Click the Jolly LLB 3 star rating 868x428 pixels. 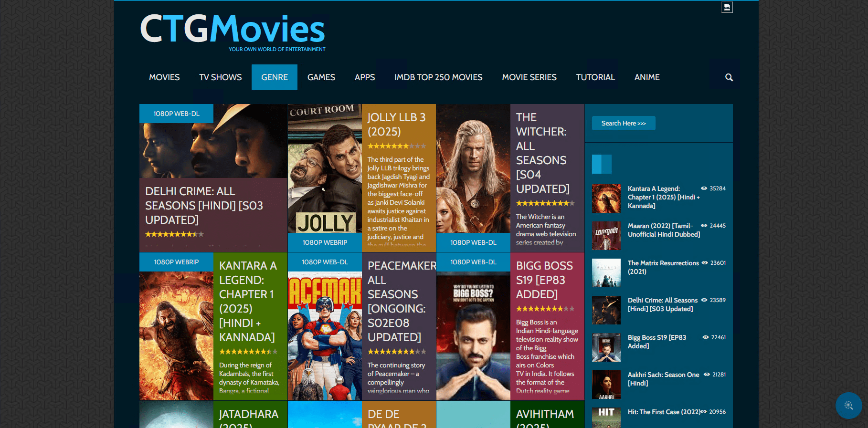click(x=397, y=146)
